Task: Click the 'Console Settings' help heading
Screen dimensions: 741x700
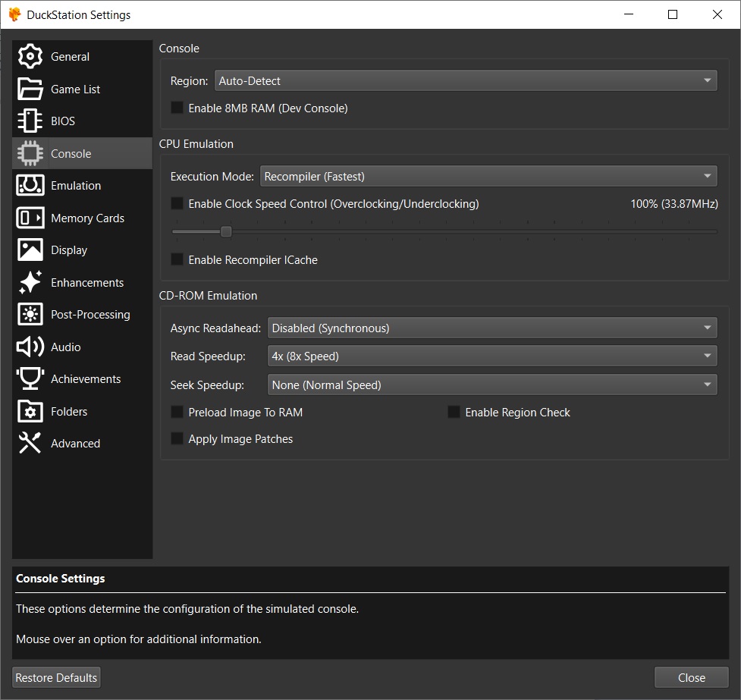Action: (x=61, y=579)
